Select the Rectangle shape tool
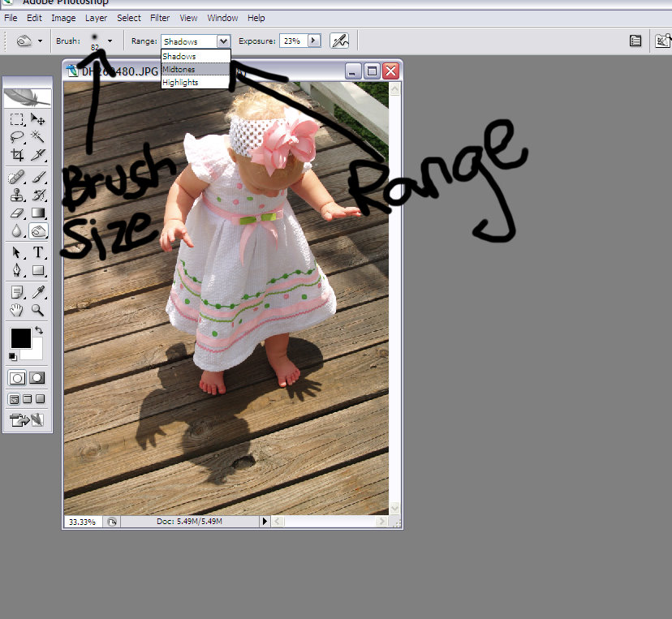The image size is (672, 619). [37, 271]
